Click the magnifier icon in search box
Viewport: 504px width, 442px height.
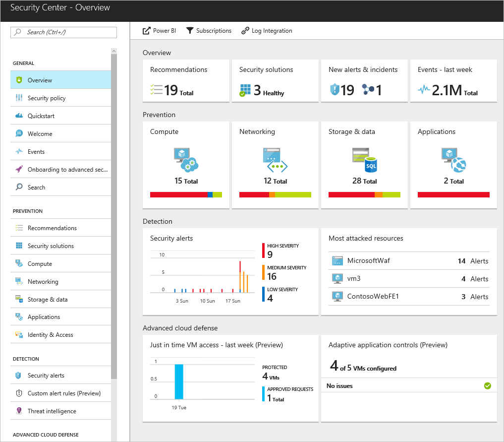pyautogui.click(x=18, y=32)
